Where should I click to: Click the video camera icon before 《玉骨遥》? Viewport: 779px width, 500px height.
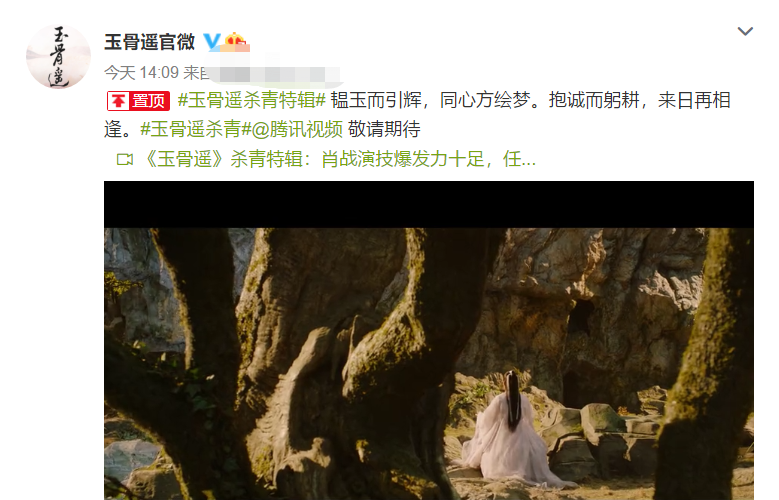(x=125, y=160)
